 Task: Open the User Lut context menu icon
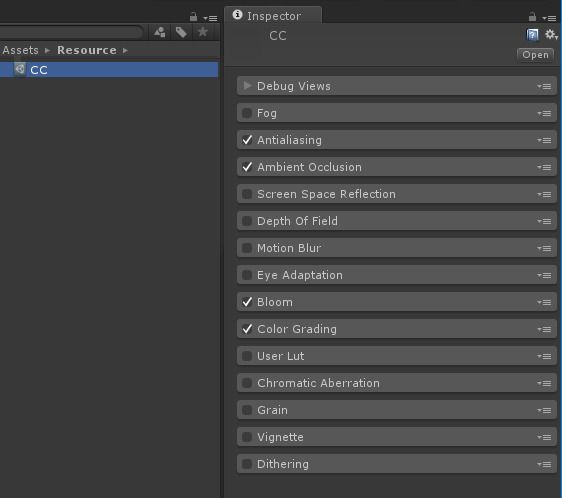pyautogui.click(x=544, y=356)
